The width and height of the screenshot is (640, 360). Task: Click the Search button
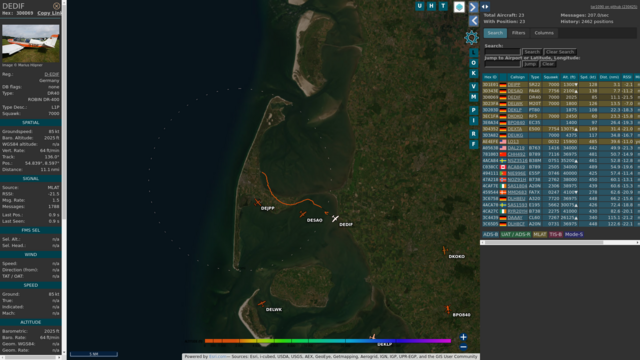[532, 52]
